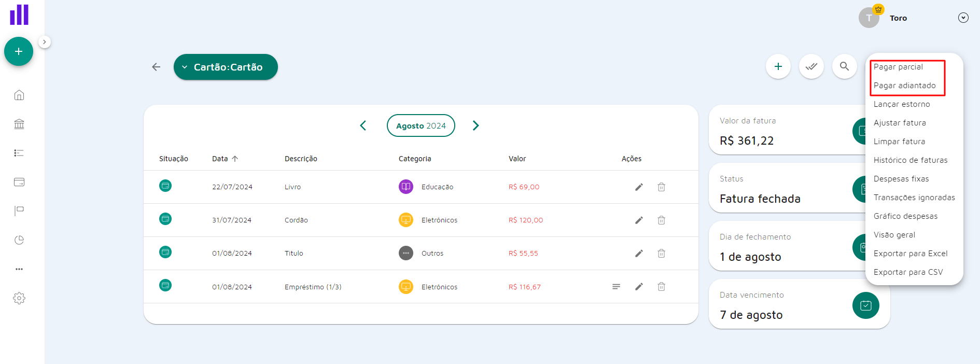The width and height of the screenshot is (980, 364).
Task: Open the Toro user account dropdown arrow
Action: [x=963, y=18]
